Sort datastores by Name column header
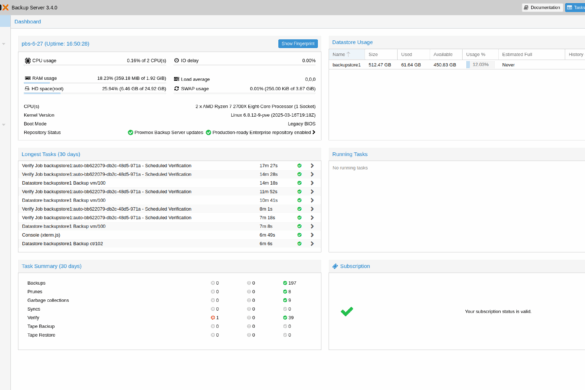 point(346,54)
